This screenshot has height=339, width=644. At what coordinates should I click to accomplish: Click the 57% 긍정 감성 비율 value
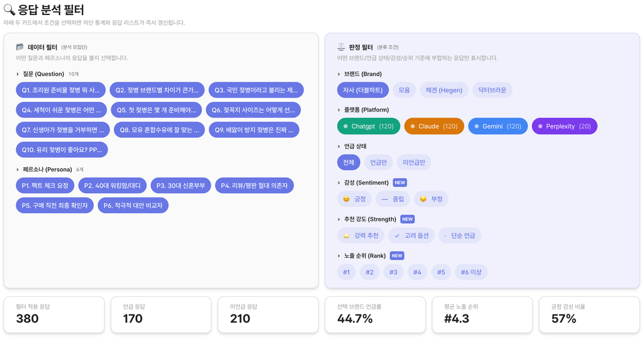(564, 319)
